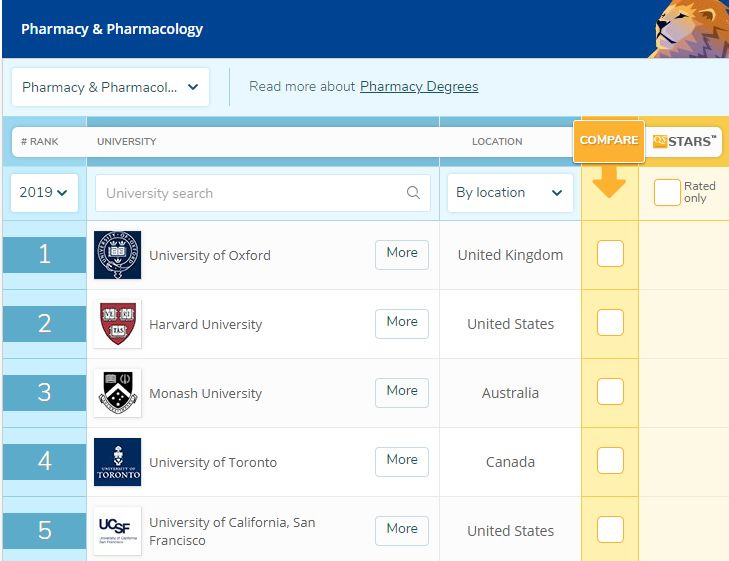Click More button for Monash University
This screenshot has height=561, width=729.
(x=402, y=391)
